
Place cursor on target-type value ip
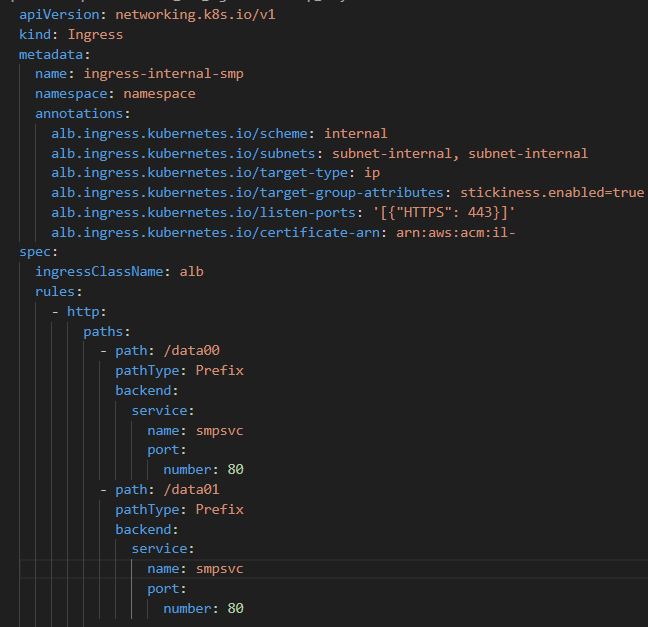coord(372,173)
